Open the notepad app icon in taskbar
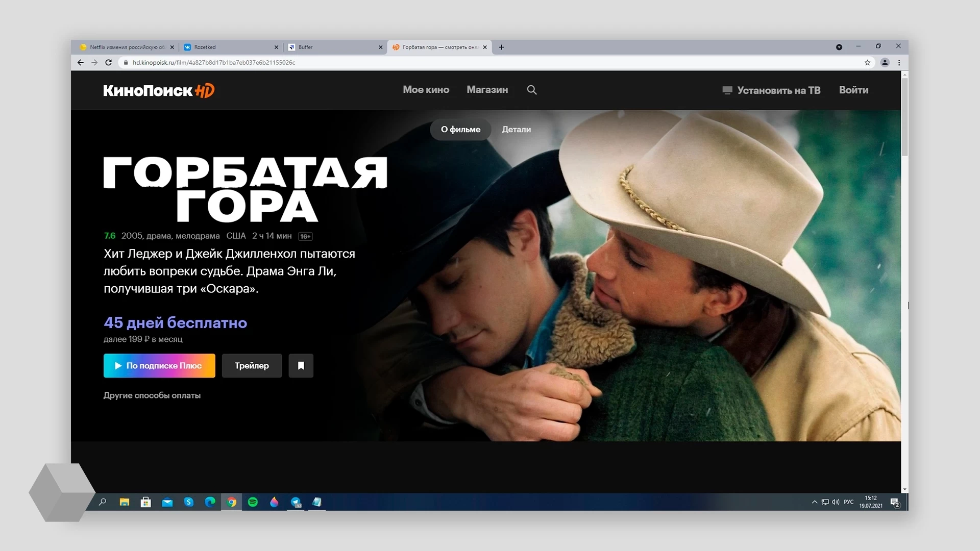 pyautogui.click(x=317, y=502)
